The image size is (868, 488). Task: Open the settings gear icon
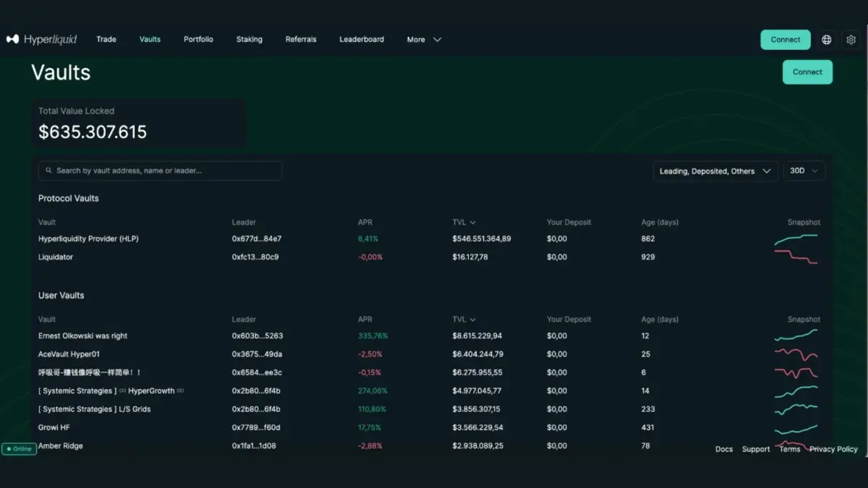click(851, 40)
